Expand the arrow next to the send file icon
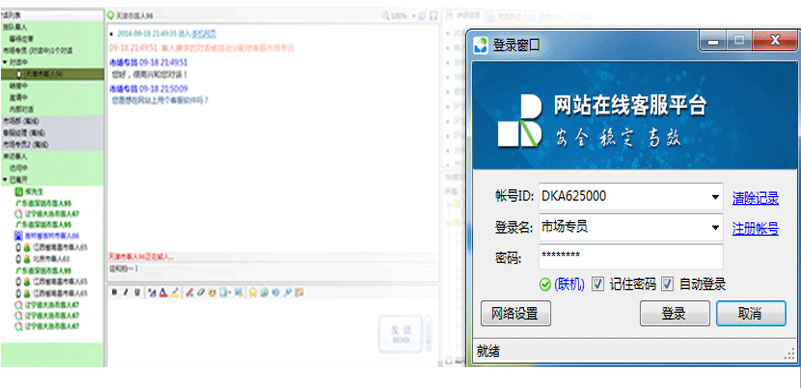The image size is (801, 388). [230, 293]
